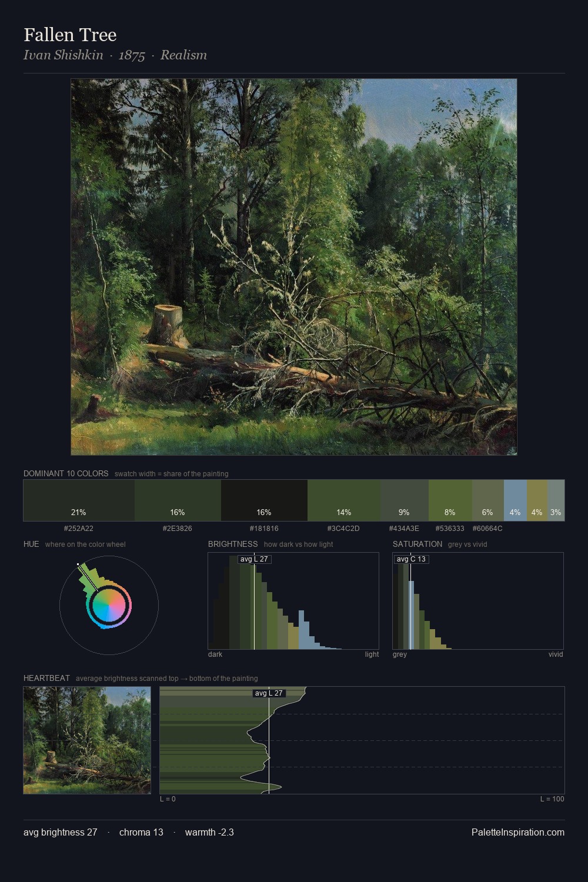Image resolution: width=588 pixels, height=882 pixels.
Task: Click the 21% swatch #252A22
Action: (79, 500)
